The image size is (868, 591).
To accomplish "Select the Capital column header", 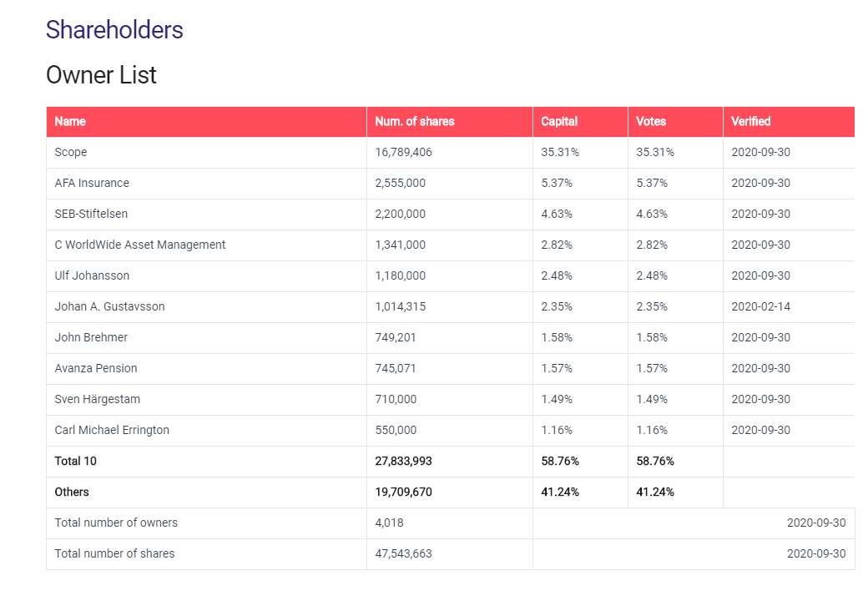I will [559, 122].
